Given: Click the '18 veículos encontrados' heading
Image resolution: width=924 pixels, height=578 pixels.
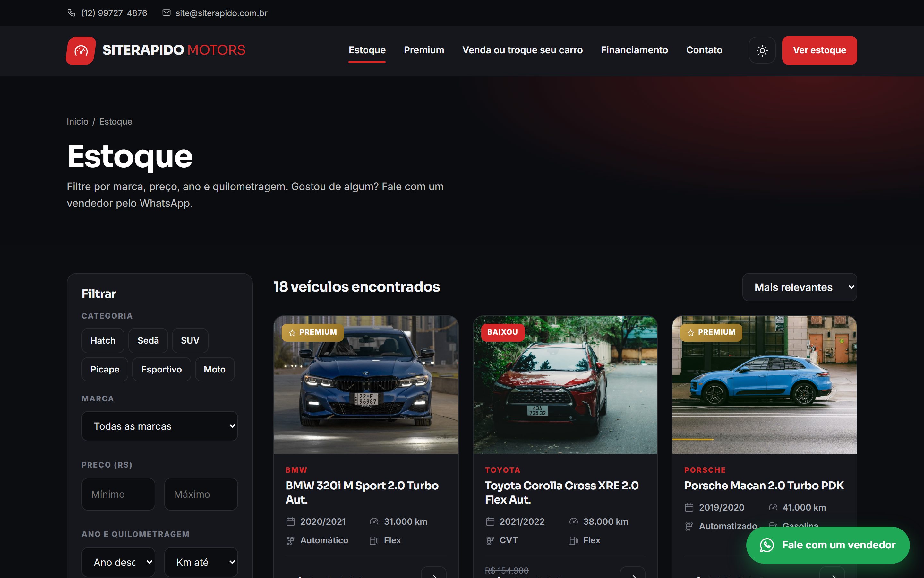Looking at the screenshot, I should point(357,287).
